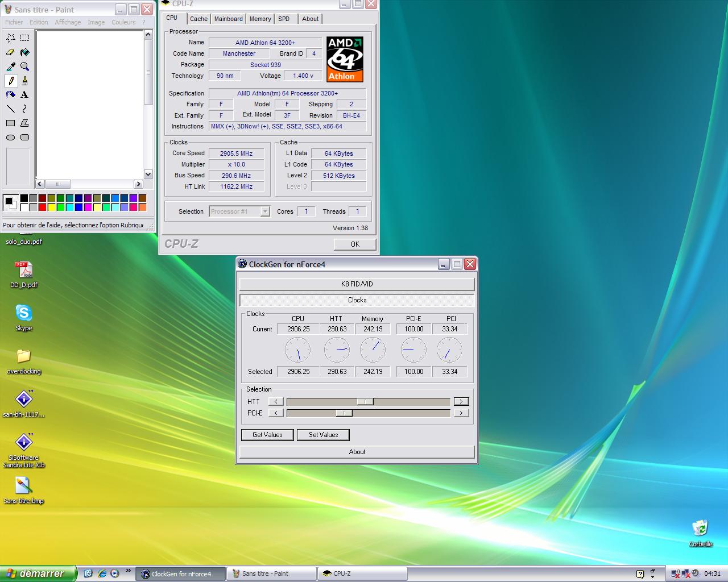This screenshot has width=728, height=582.
Task: Select the san-bh-1117 desktop shortcut
Action: click(24, 404)
